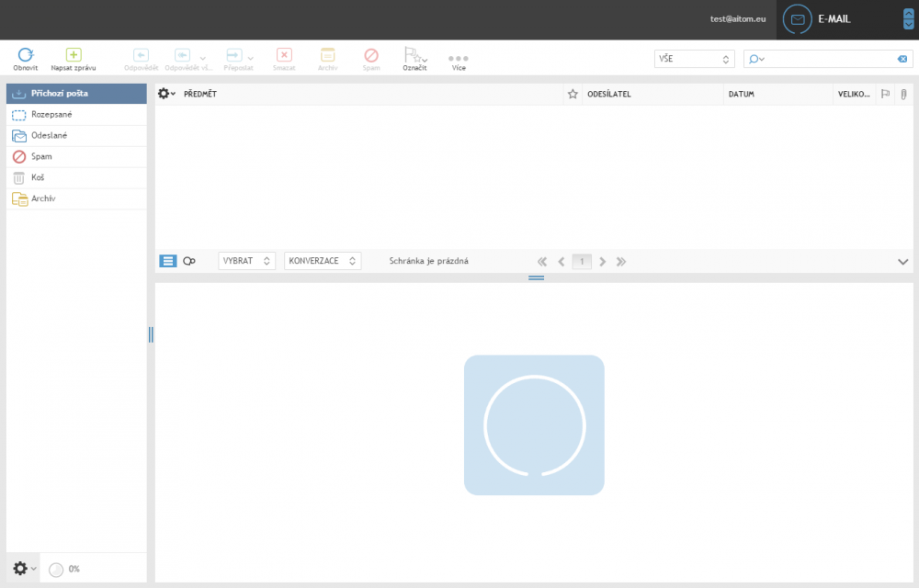Open the KONVERZACE threading dropdown
Screen dimensions: 919x588
tap(323, 261)
